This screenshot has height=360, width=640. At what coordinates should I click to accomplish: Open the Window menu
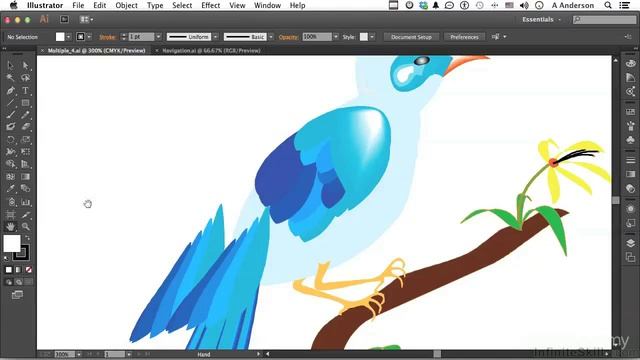pos(267,5)
